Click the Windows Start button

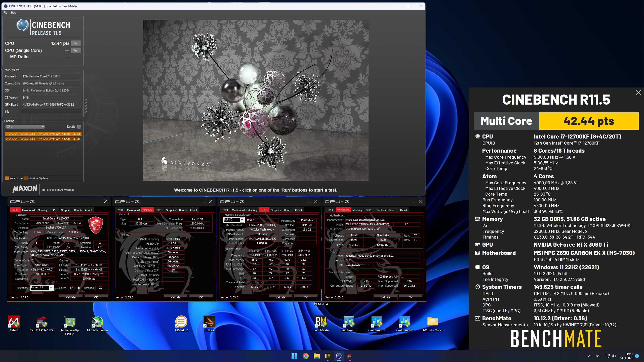tap(294, 356)
